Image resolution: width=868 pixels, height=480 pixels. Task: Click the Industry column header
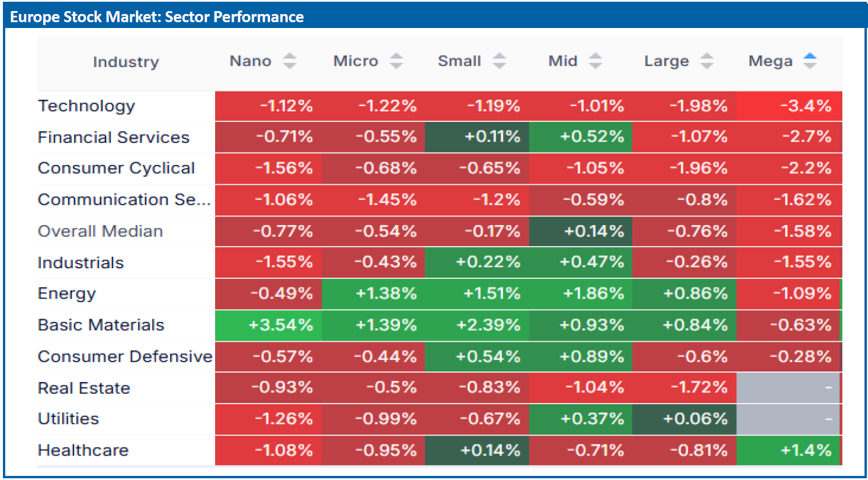coord(126,62)
